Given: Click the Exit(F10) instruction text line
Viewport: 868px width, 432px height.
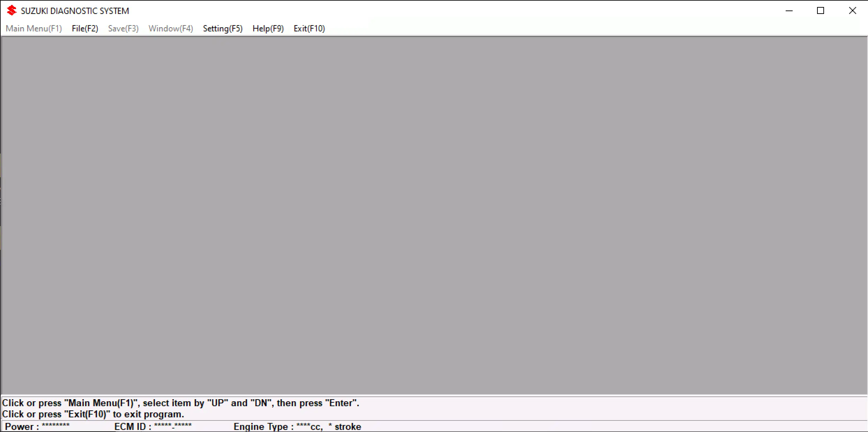Looking at the screenshot, I should click(93, 414).
